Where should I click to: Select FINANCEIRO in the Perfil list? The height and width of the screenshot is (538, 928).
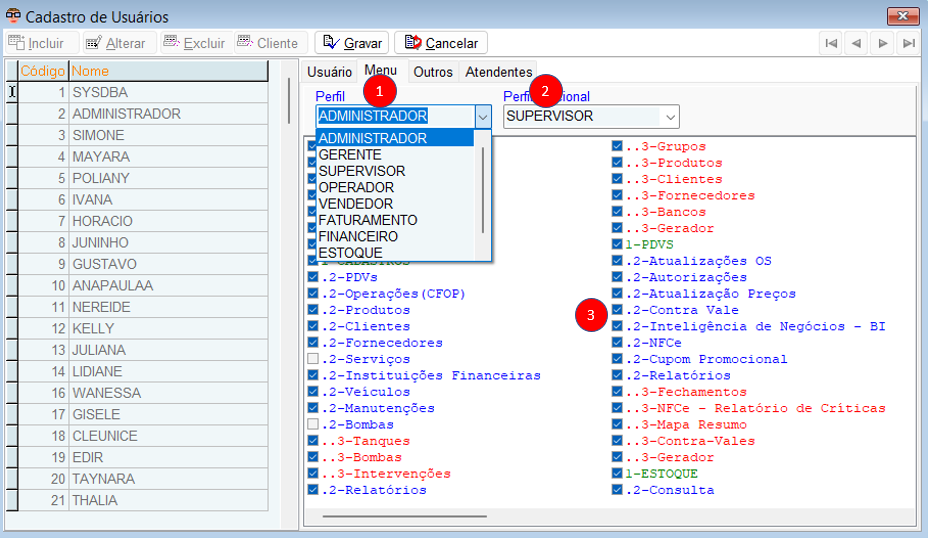(x=395, y=236)
